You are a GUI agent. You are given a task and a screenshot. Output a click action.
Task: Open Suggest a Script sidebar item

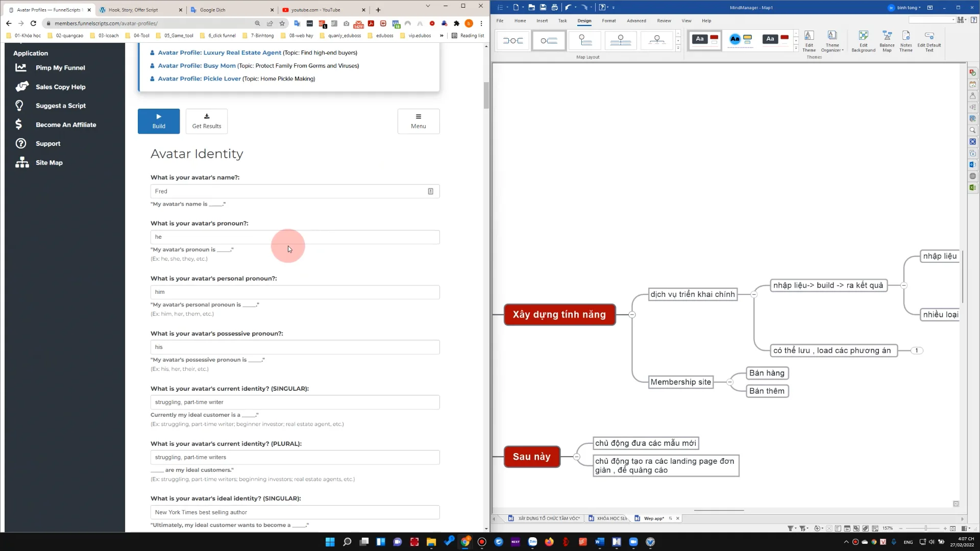point(60,106)
